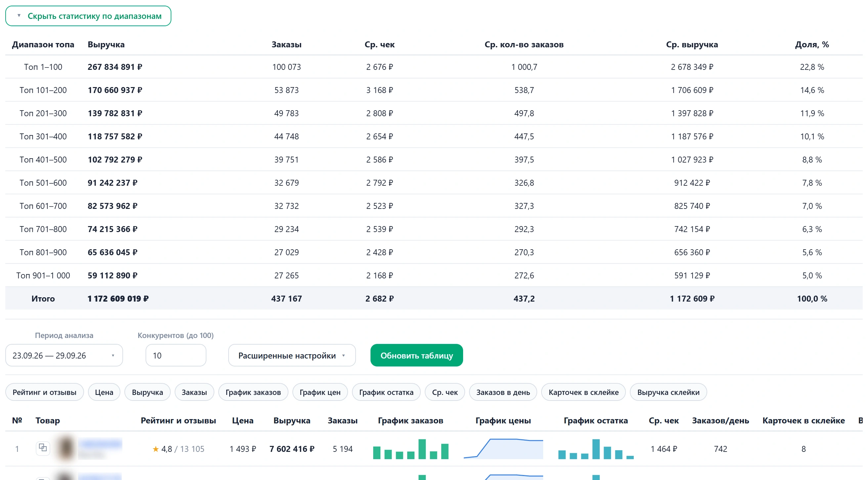Sort by Выручка header in product table

(292, 420)
